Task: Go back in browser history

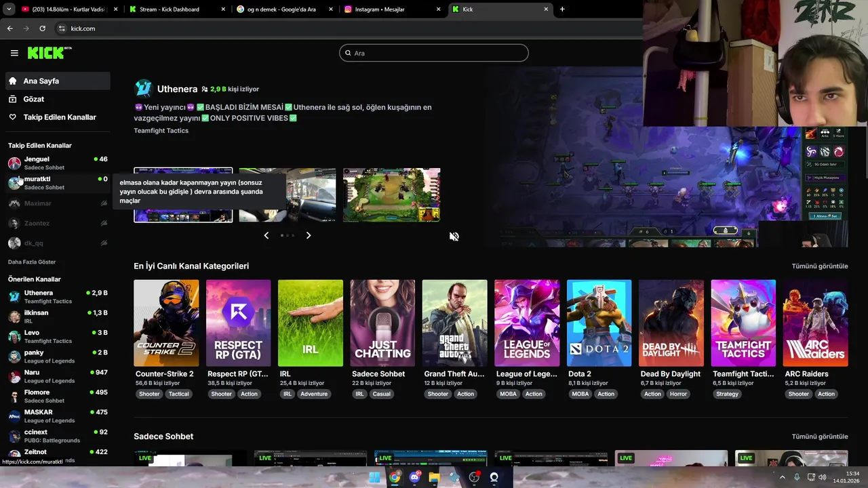Action: [9, 28]
